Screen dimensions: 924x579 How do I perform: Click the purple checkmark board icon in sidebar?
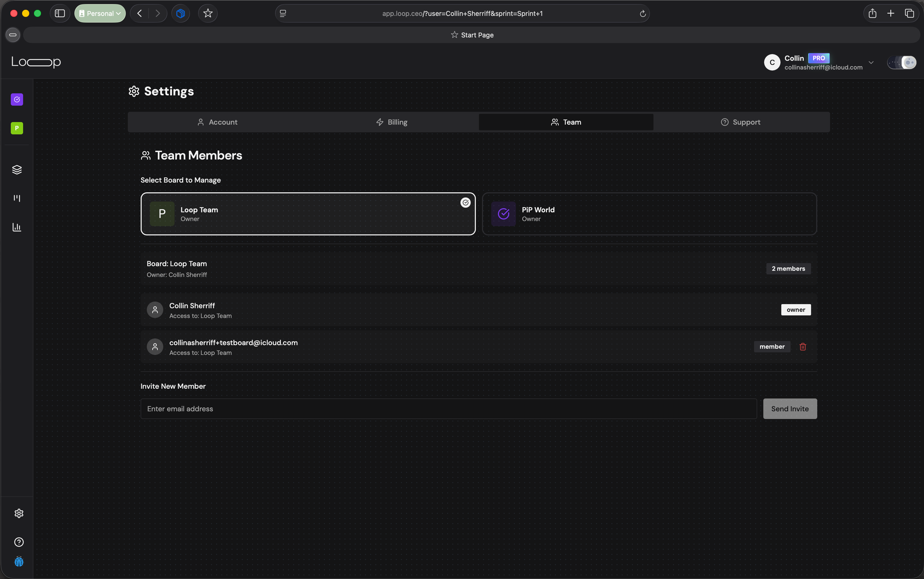coord(17,99)
